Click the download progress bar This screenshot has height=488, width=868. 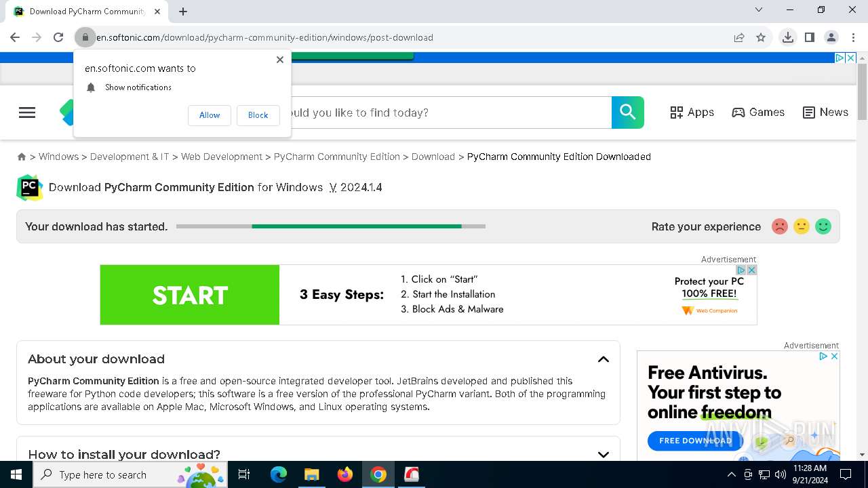pos(331,226)
